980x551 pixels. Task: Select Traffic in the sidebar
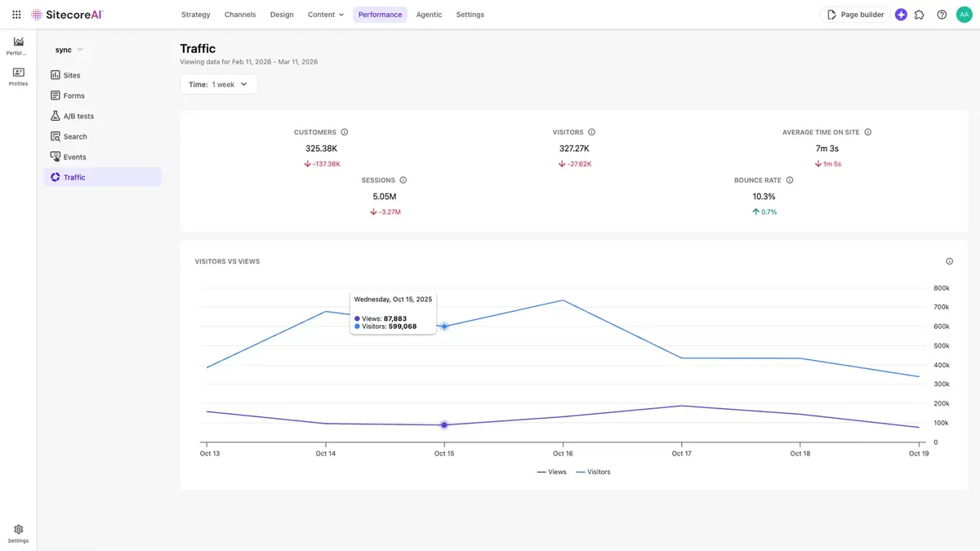[x=73, y=176]
